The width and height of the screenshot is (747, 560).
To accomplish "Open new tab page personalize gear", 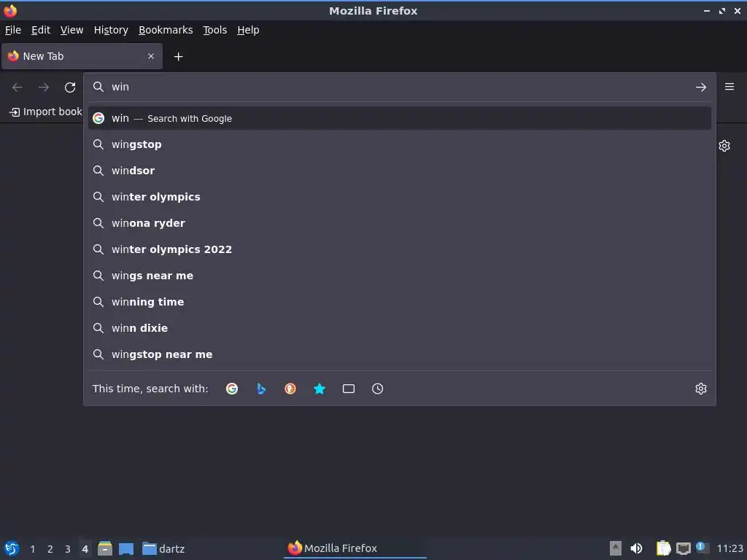I will pyautogui.click(x=724, y=146).
